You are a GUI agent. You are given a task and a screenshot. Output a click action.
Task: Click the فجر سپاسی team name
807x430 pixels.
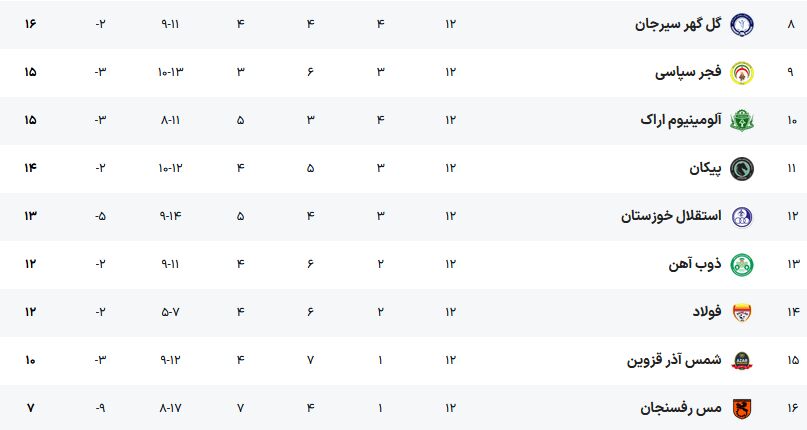click(689, 72)
